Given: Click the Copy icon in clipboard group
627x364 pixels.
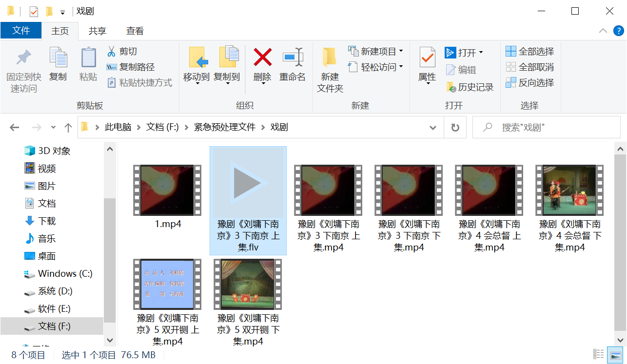Looking at the screenshot, I should point(58,57).
